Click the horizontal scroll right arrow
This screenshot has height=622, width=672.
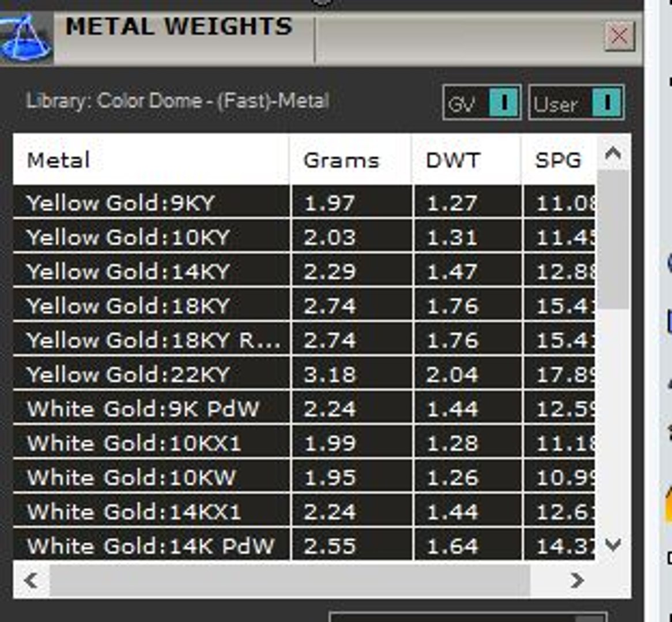577,581
